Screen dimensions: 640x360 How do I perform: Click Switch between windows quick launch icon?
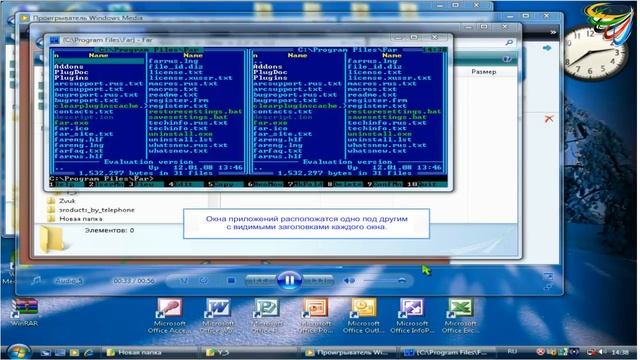pos(60,352)
